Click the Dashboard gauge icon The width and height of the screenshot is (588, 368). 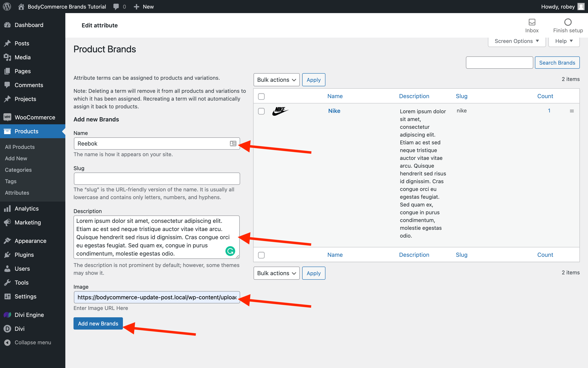[8, 25]
